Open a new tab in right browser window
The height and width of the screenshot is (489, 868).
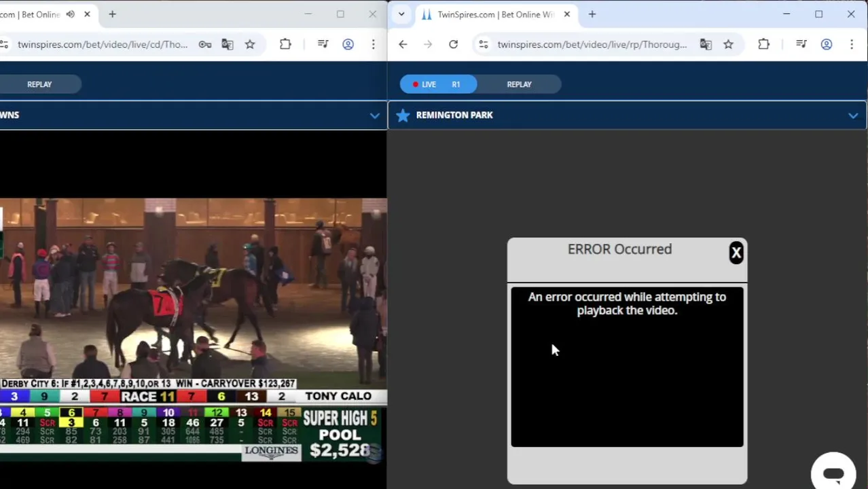(592, 14)
